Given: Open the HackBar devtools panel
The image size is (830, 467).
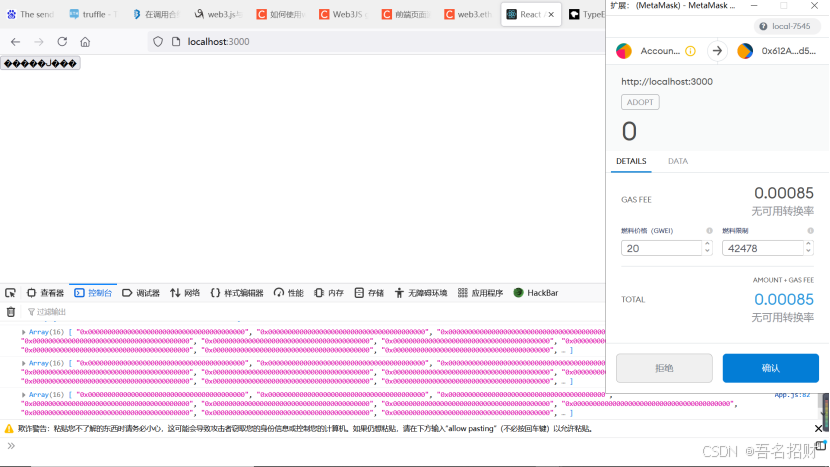Looking at the screenshot, I should point(536,293).
